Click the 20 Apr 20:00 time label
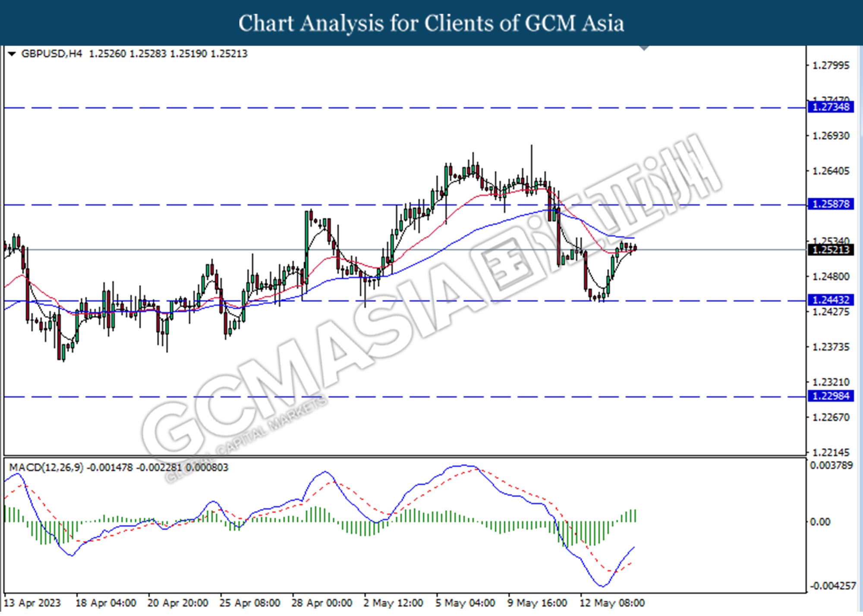Viewport: 863px width, 616px height. pyautogui.click(x=178, y=603)
